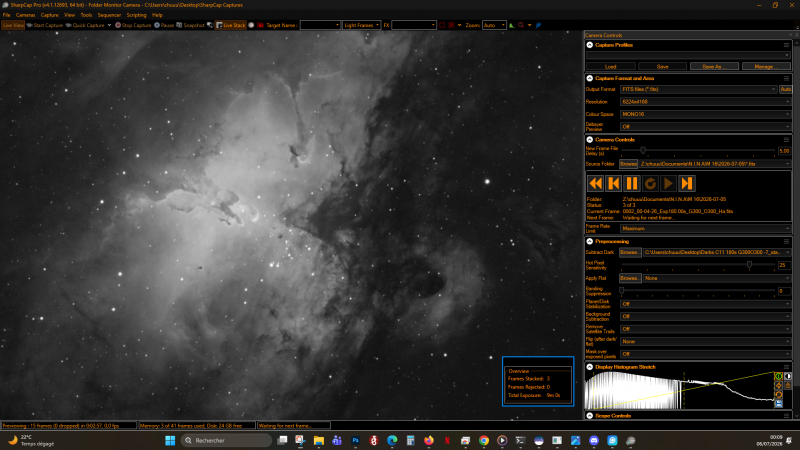The image size is (800, 450).
Task: Collapse the Preprocessing section
Action: click(590, 241)
